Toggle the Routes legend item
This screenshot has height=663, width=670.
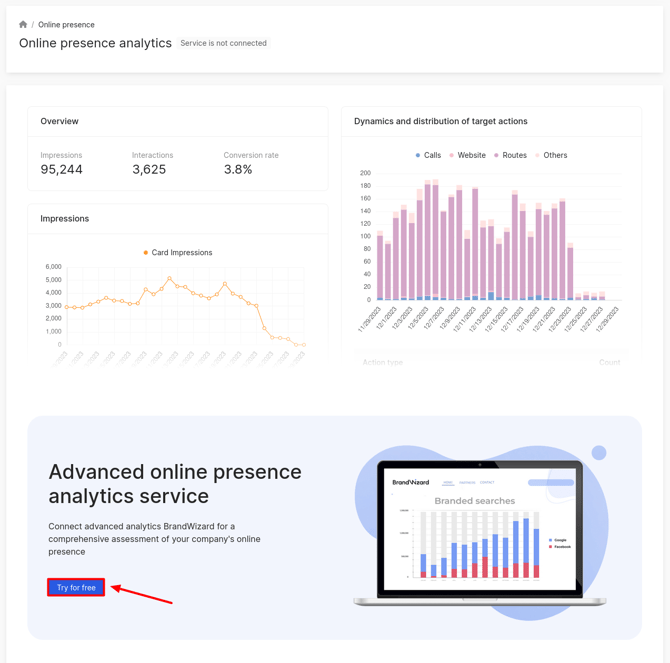[510, 155]
